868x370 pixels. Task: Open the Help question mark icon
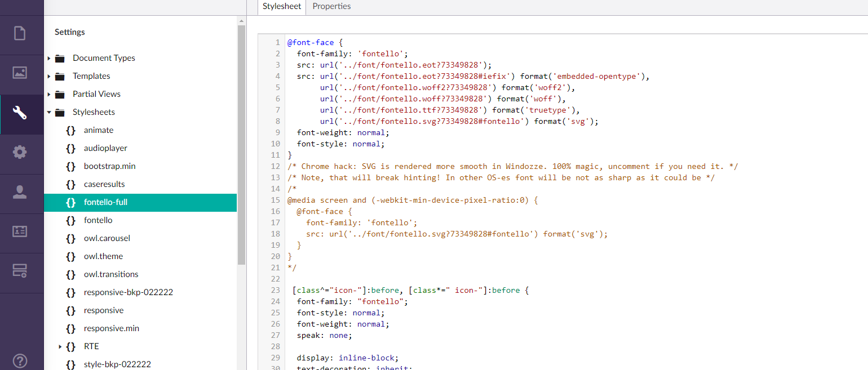20,360
